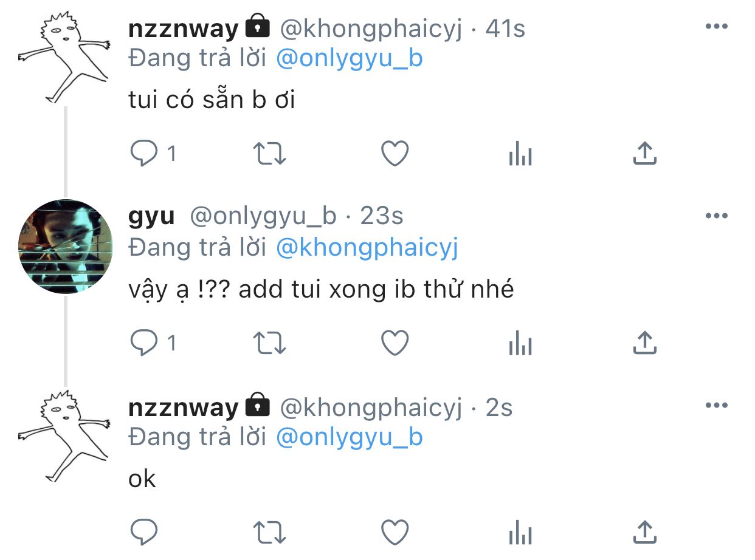Open the @onlygyu_b mention link in the first tweet
755x560 pixels.
click(349, 59)
